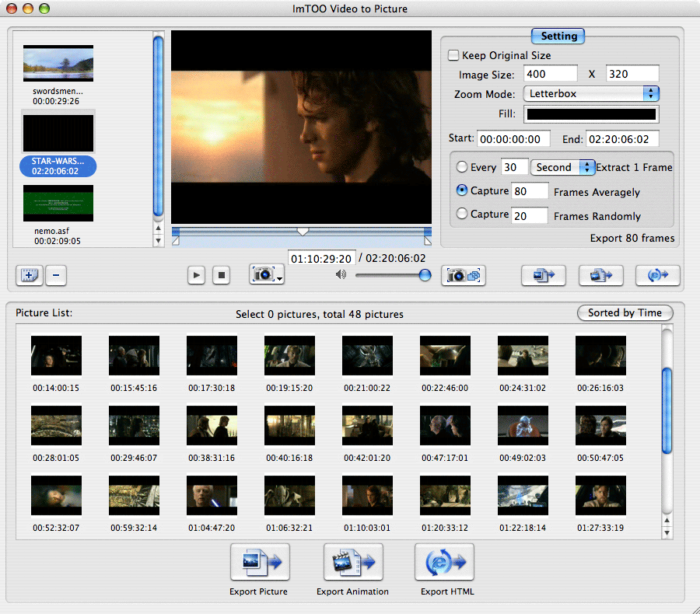Click the random capture count field 20
This screenshot has width=700, height=614.
click(530, 215)
